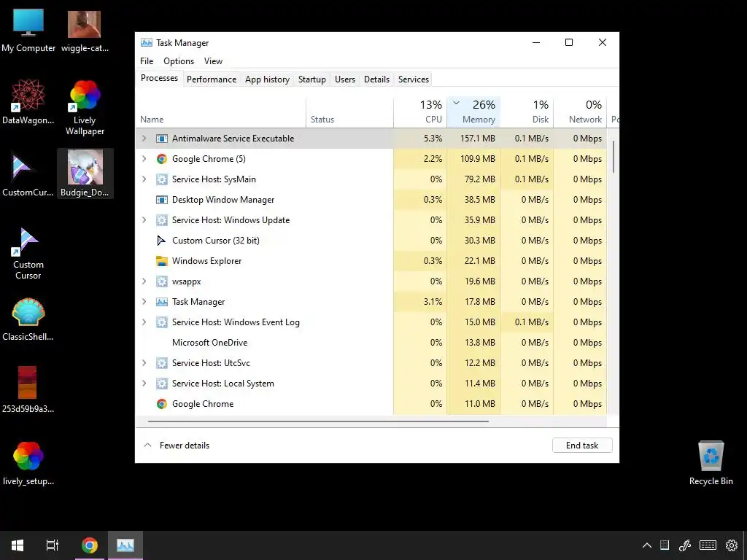This screenshot has height=560, width=747.
Task: Switch to the Users tab
Action: point(345,79)
